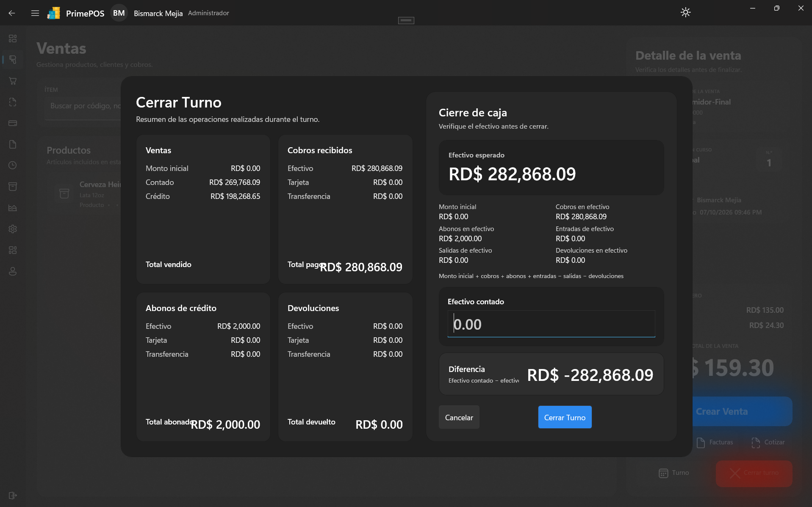
Task: Confirm with the blue Cerrar Turno button
Action: (565, 417)
